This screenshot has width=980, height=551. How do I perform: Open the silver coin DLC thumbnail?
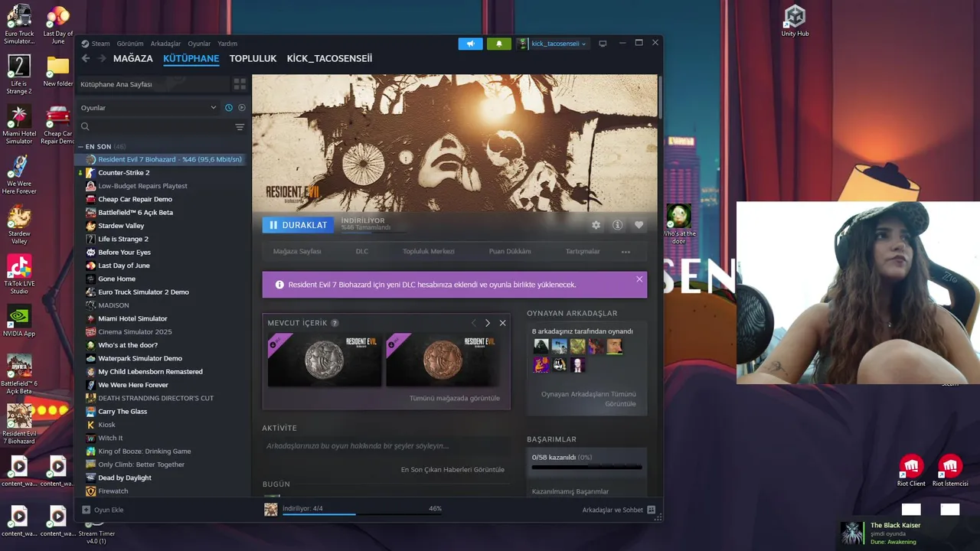pyautogui.click(x=325, y=358)
